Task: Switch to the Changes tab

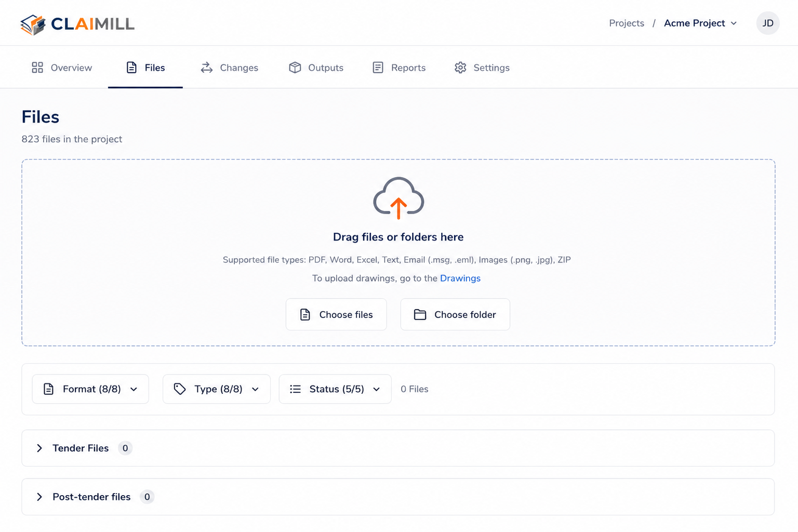Action: pos(229,68)
